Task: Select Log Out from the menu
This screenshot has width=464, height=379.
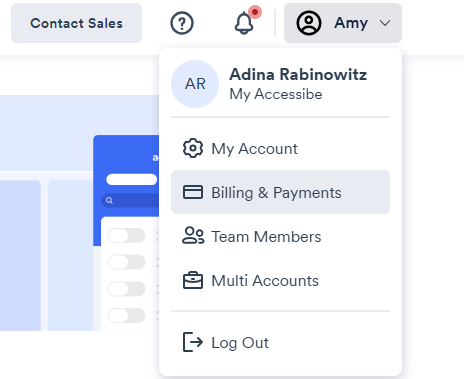Action: point(280,342)
